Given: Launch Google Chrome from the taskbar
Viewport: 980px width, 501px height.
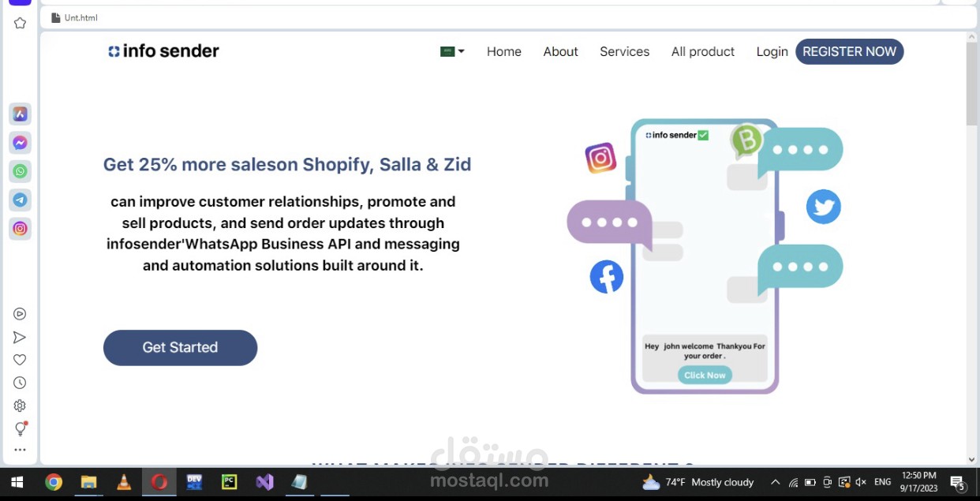Looking at the screenshot, I should 54,482.
